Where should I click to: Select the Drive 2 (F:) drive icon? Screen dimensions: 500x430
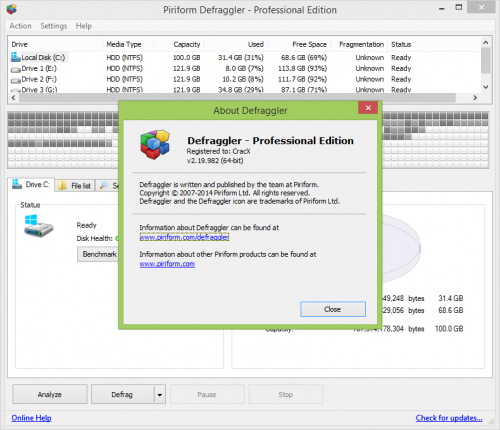click(16, 80)
